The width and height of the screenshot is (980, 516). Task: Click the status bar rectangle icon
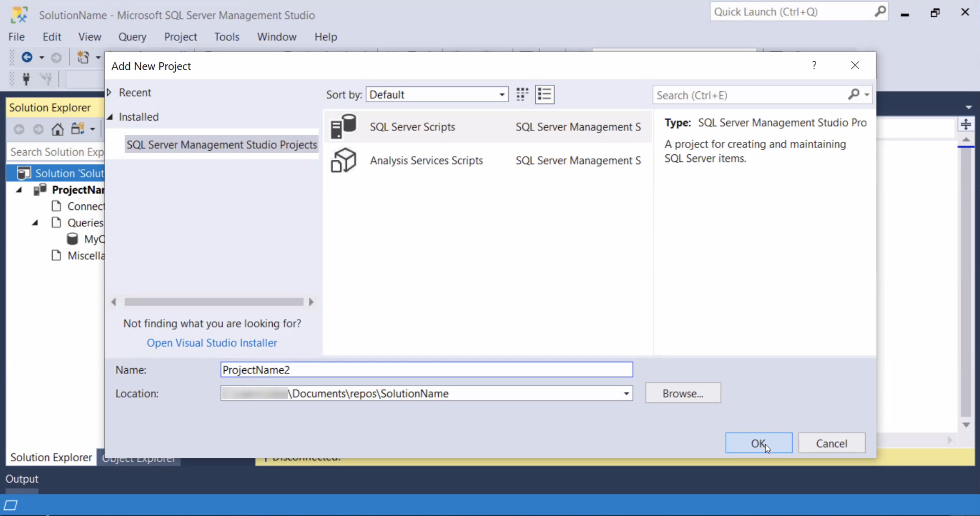point(11,505)
